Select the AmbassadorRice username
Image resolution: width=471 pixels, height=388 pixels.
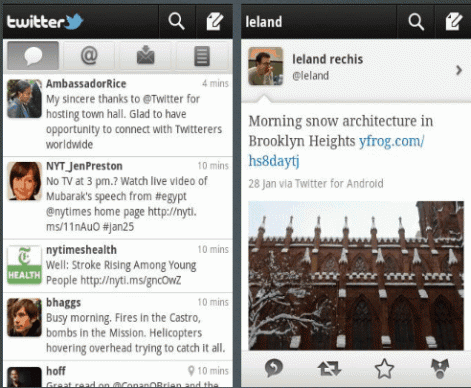tap(86, 84)
